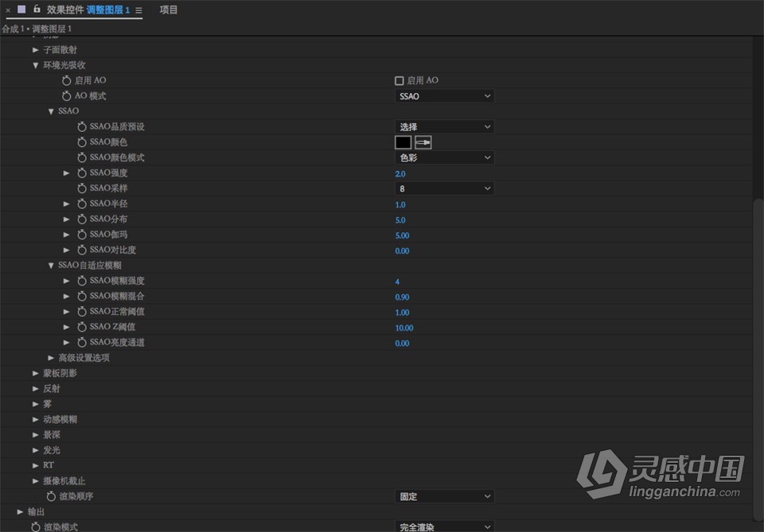Click SSAO半径 value 1.0
The width and height of the screenshot is (764, 532).
tap(400, 204)
